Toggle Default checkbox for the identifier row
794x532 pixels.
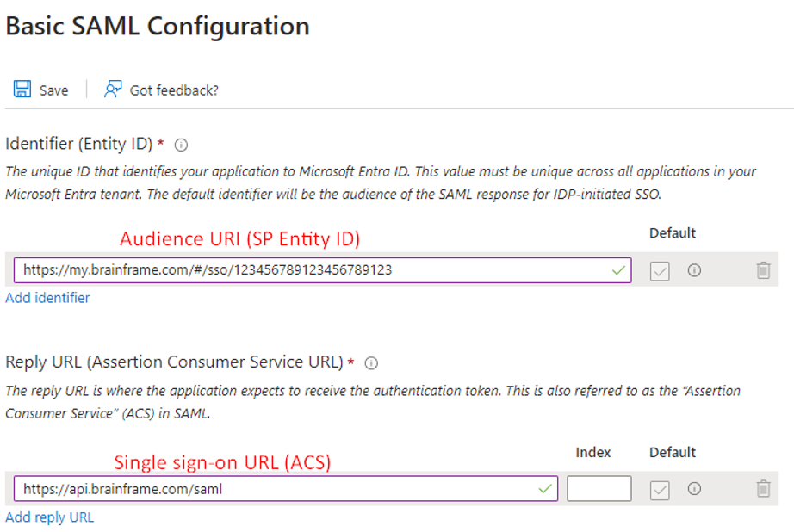660,270
